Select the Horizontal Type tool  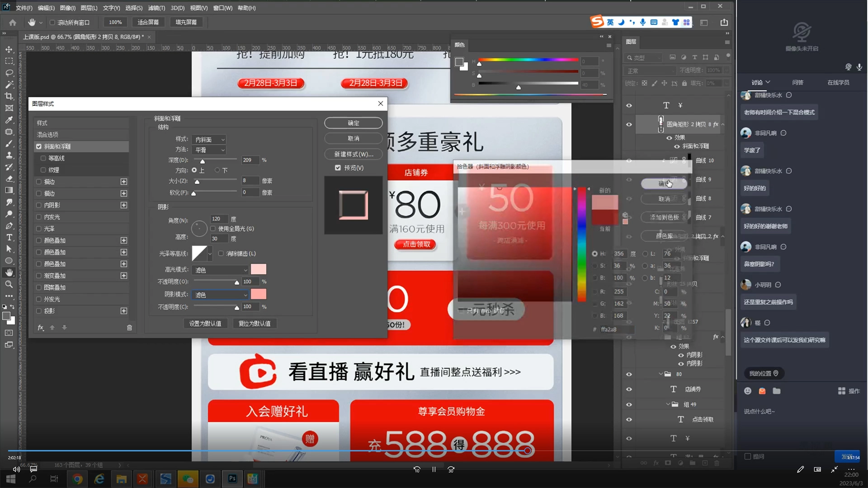click(9, 237)
